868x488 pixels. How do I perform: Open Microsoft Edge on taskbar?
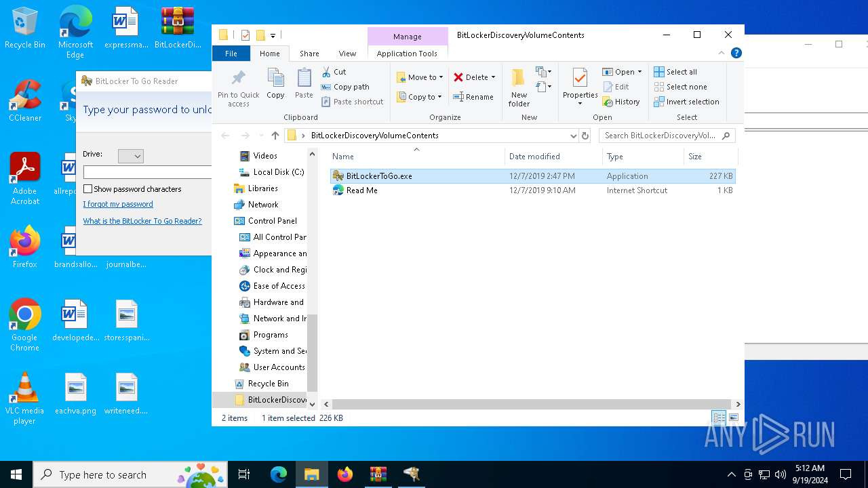[279, 474]
